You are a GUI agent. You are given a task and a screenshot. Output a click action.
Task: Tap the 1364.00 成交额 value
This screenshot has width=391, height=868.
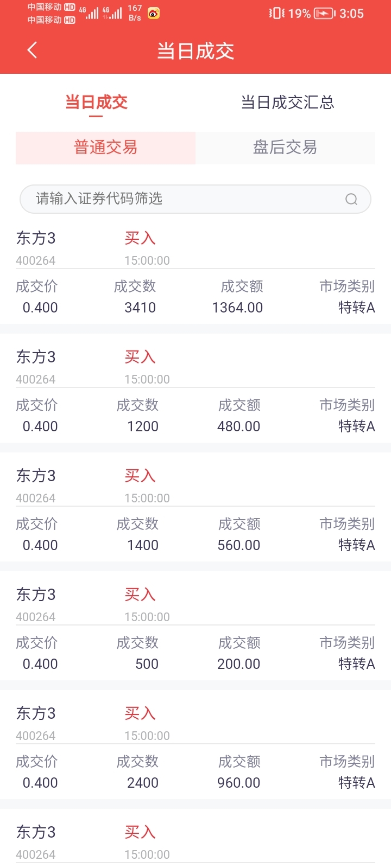[x=237, y=308]
